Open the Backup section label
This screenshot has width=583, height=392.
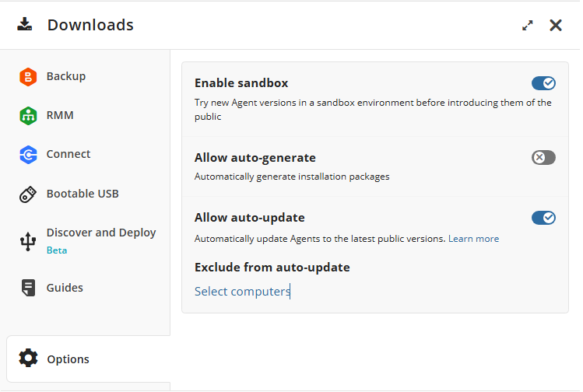coord(66,76)
